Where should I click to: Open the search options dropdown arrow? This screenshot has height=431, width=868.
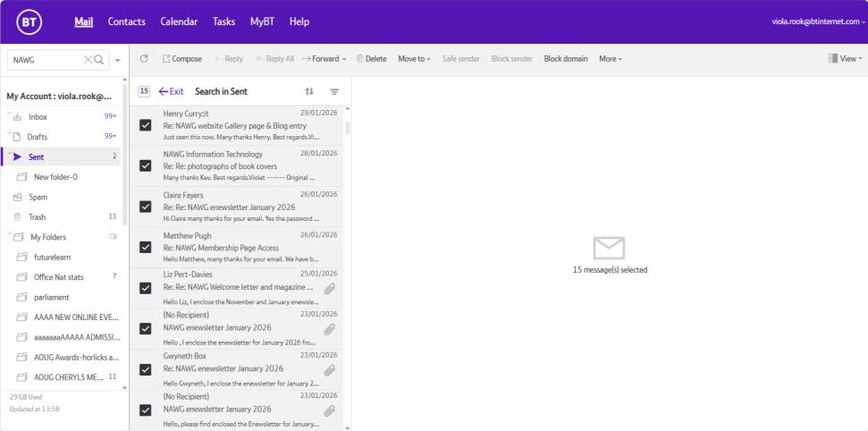[x=117, y=60]
